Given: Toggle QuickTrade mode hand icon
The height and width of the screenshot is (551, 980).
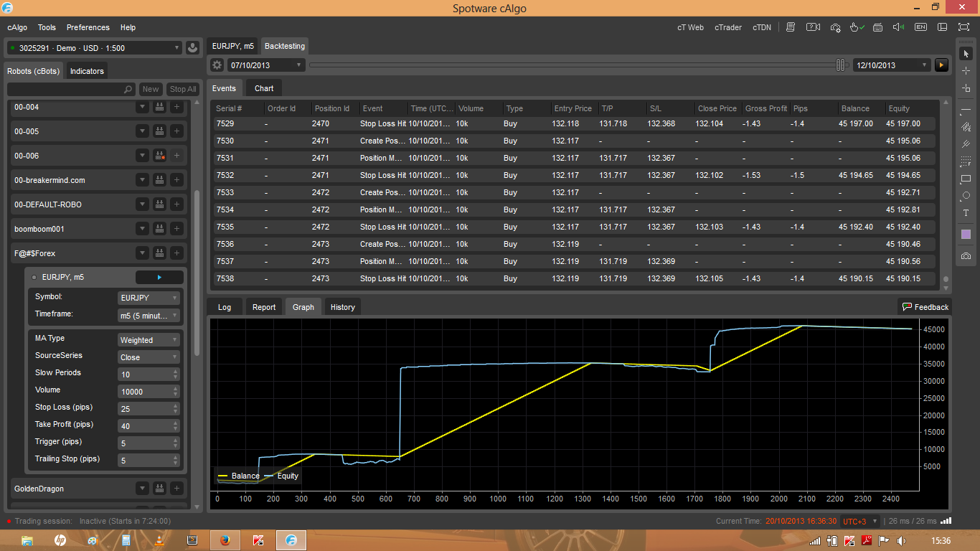Looking at the screenshot, I should point(856,27).
